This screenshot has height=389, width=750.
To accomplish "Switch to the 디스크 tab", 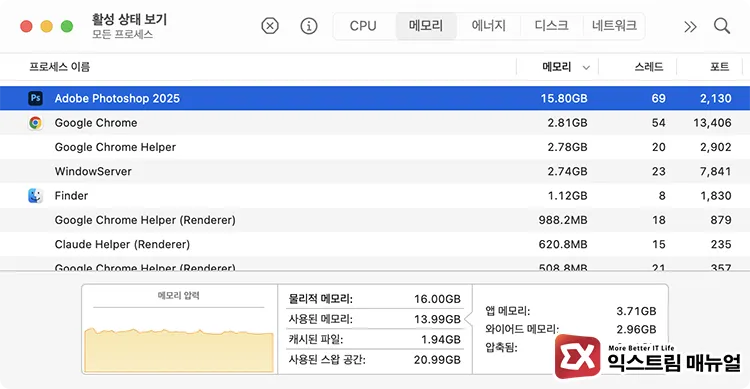I will tap(551, 26).
